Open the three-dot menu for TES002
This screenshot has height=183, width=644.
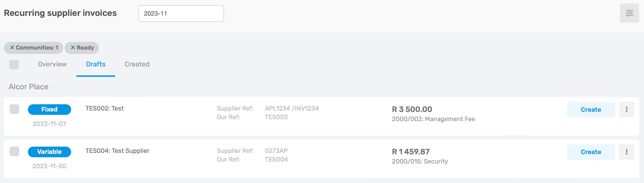(x=626, y=109)
